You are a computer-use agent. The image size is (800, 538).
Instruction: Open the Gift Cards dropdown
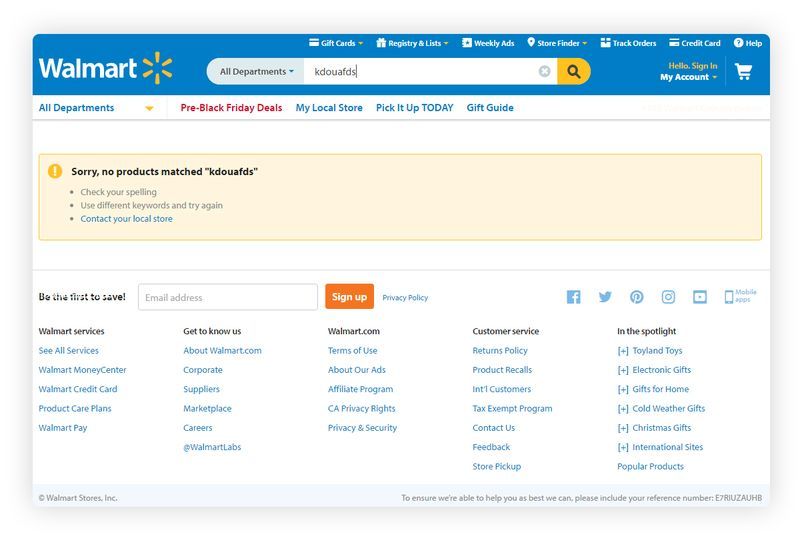336,43
